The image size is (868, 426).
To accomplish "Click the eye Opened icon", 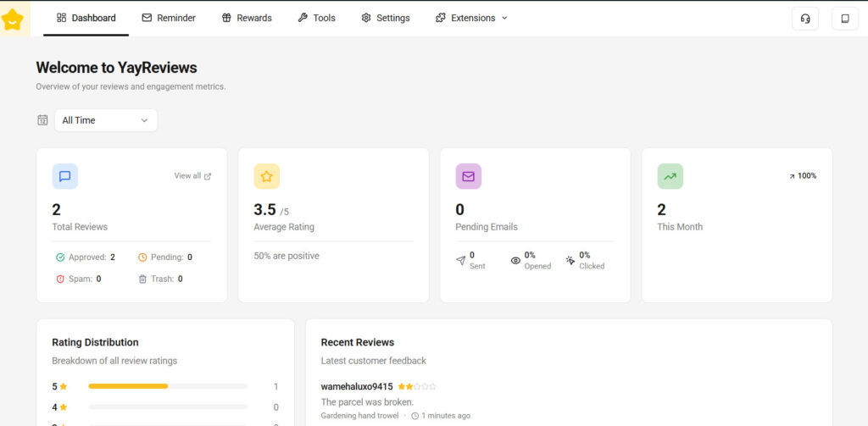I will [x=515, y=261].
